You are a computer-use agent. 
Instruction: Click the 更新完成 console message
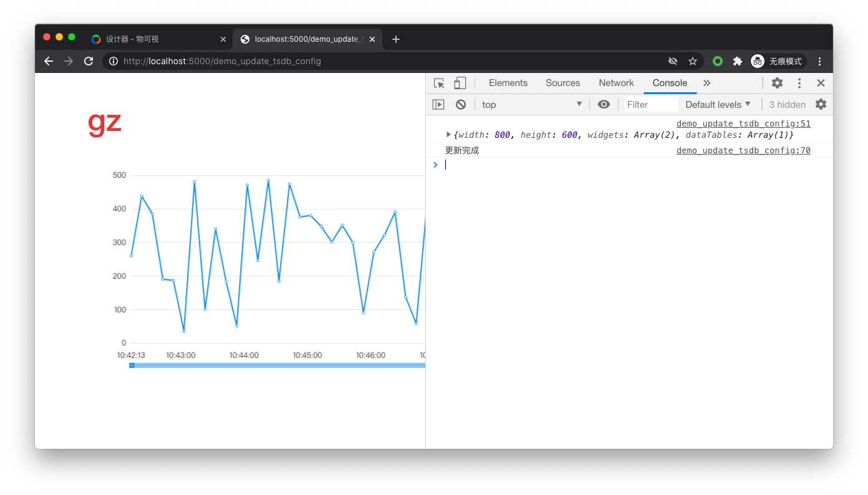coord(462,150)
